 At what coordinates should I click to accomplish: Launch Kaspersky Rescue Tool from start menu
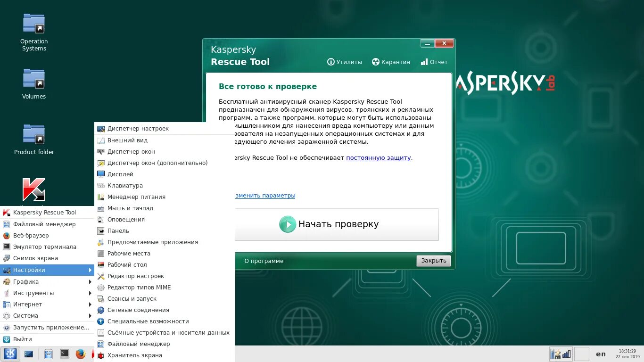47,213
